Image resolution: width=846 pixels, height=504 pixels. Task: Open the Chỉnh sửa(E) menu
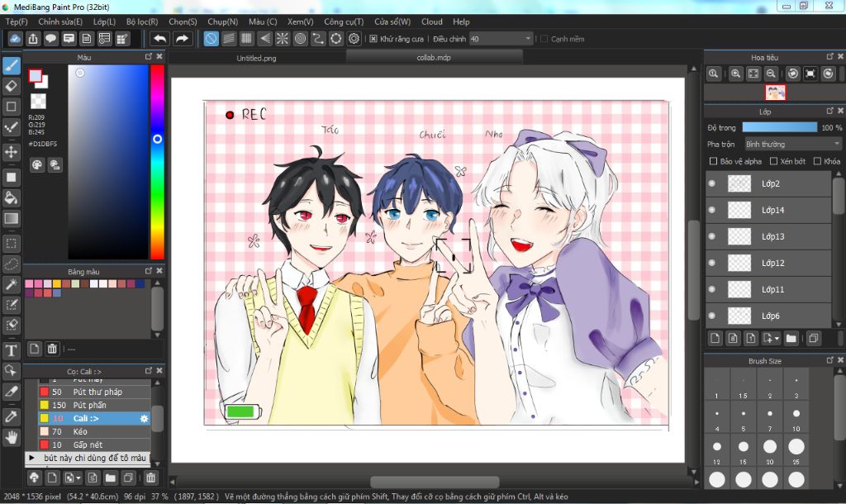tap(60, 21)
